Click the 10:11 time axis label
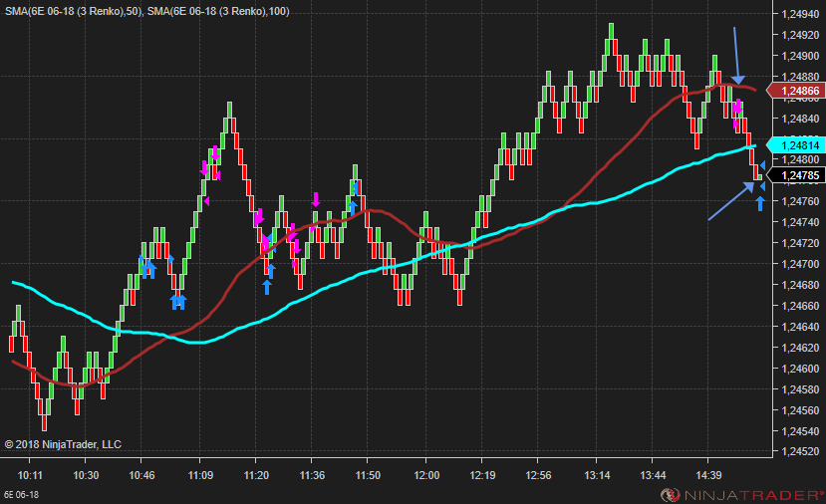This screenshot has width=826, height=504. (30, 475)
